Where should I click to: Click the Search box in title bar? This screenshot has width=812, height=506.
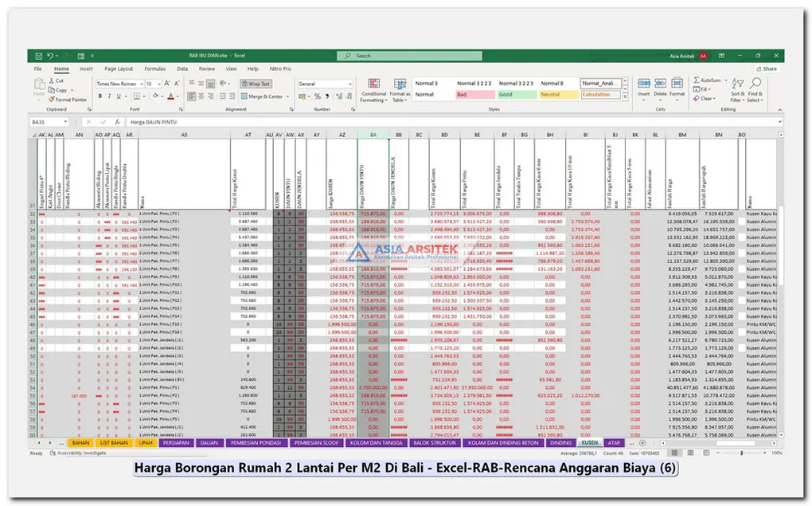[x=409, y=56]
